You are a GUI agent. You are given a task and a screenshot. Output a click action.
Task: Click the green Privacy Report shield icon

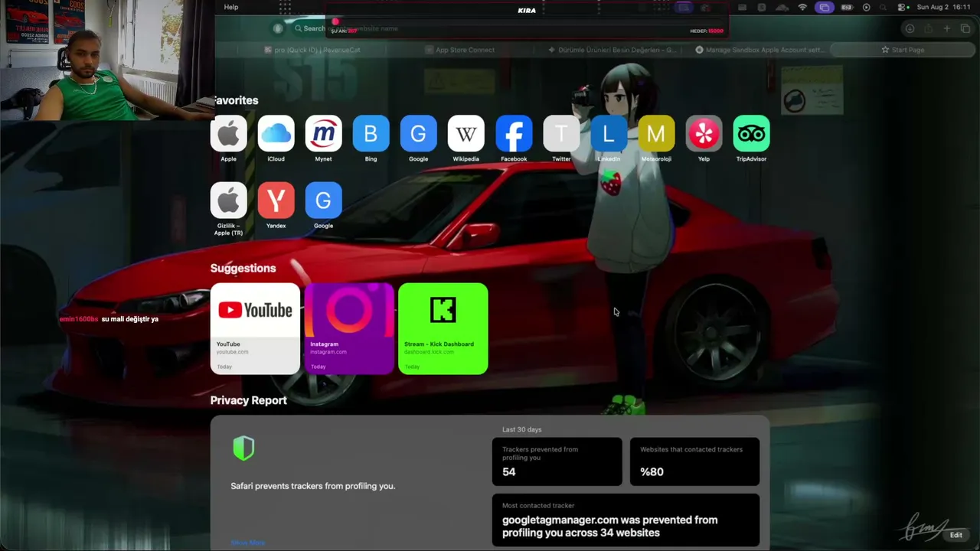(x=243, y=448)
